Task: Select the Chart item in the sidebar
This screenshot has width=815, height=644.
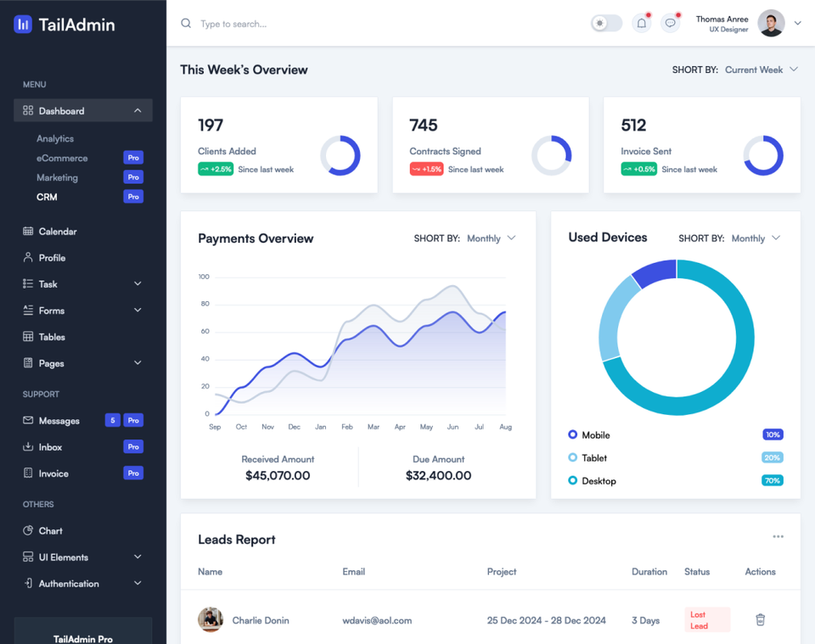Action: (x=49, y=530)
